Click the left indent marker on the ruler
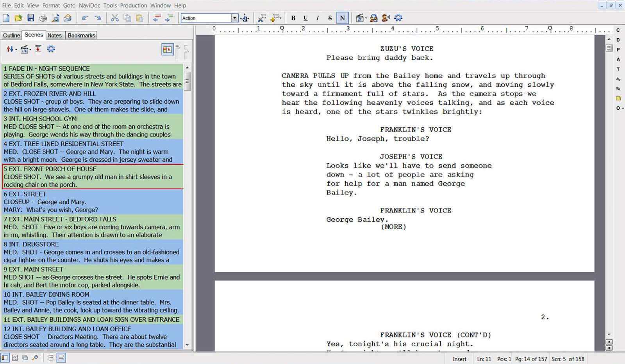The width and height of the screenshot is (625, 364). point(282,29)
